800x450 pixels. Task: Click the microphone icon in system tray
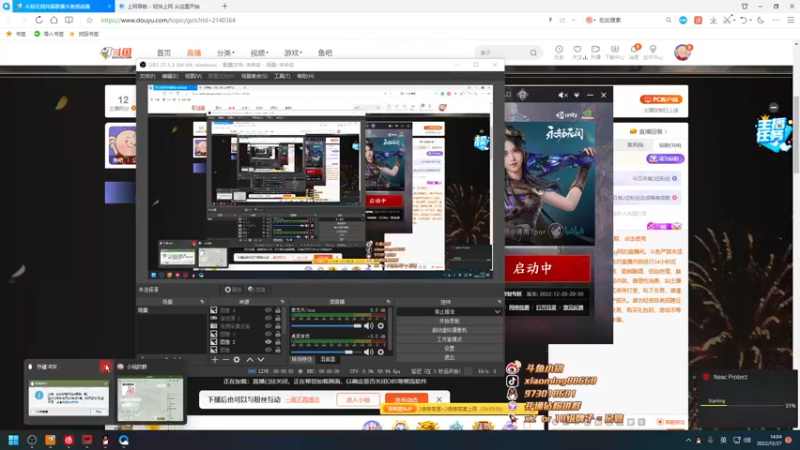click(x=710, y=440)
